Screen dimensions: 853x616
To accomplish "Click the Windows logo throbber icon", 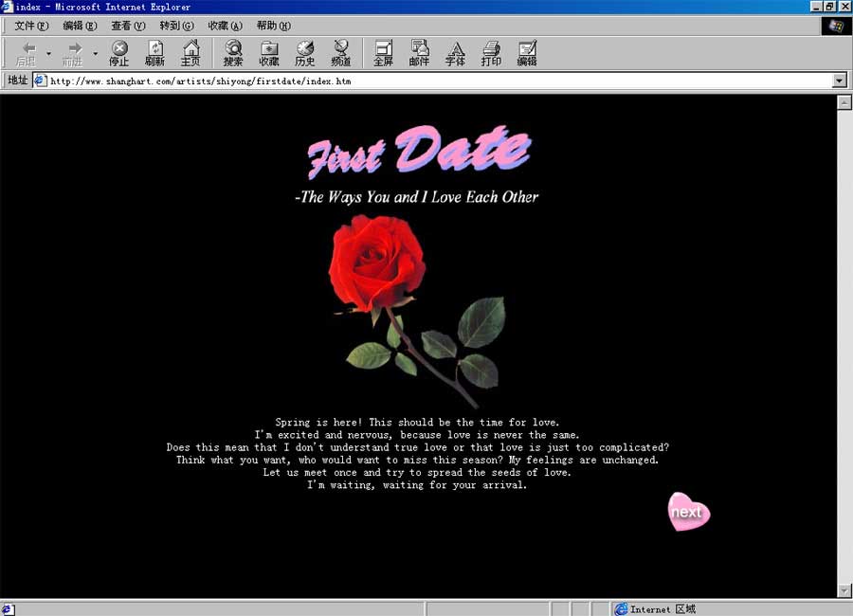I will (836, 26).
